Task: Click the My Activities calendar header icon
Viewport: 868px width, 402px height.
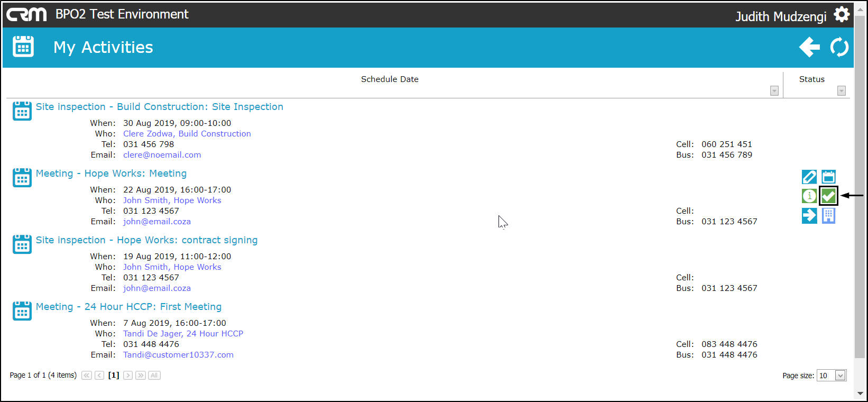Action: (23, 47)
